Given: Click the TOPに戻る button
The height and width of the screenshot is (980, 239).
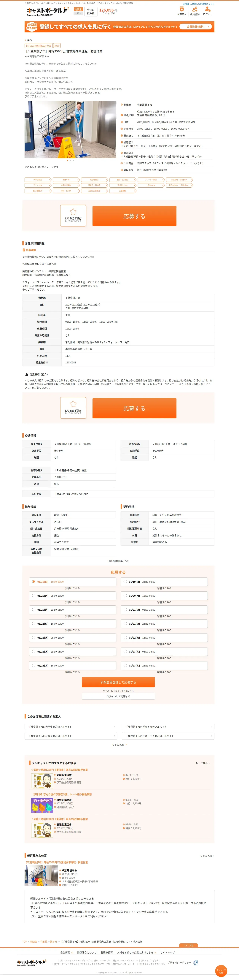Looking at the screenshot, I should click(x=189, y=945).
